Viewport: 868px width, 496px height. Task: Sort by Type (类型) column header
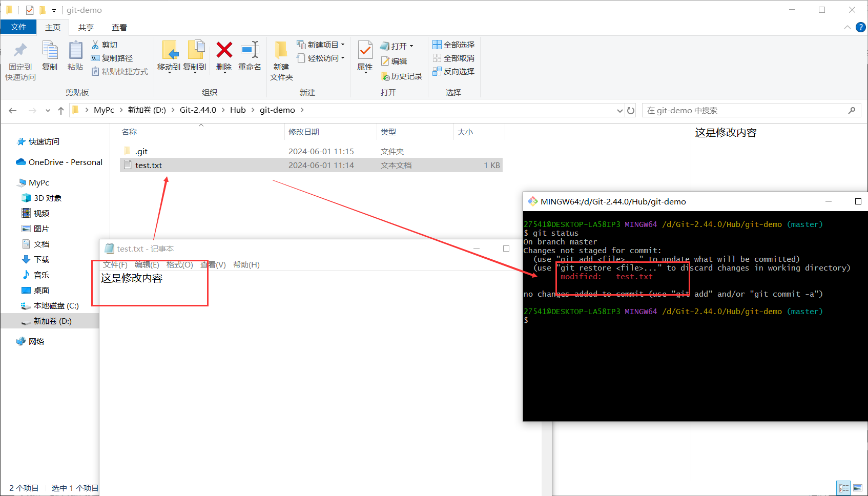[x=388, y=132]
